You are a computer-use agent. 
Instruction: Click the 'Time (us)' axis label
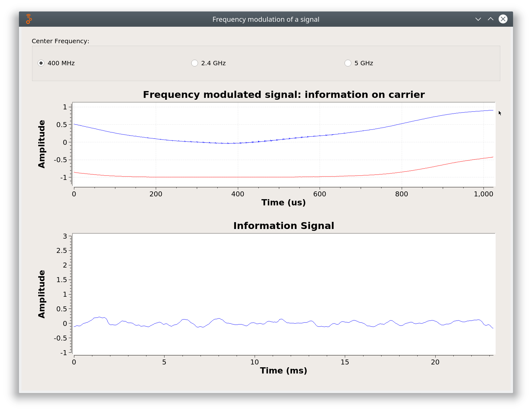[283, 203]
